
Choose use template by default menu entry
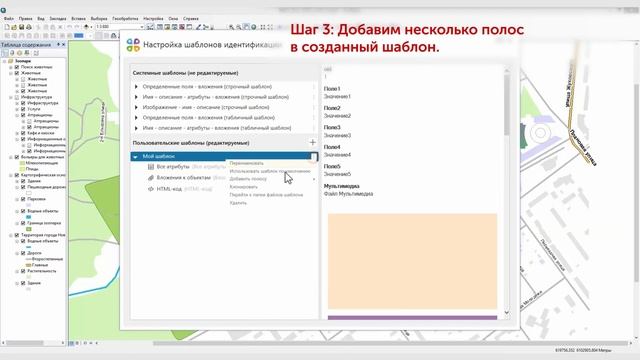click(x=271, y=171)
